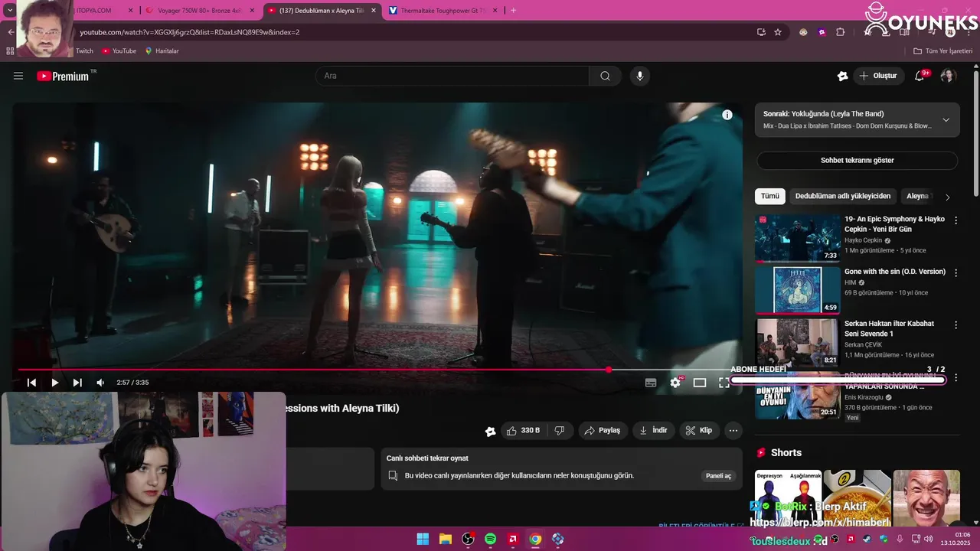Open the account avatar menu
The height and width of the screenshot is (551, 980).
[948, 76]
